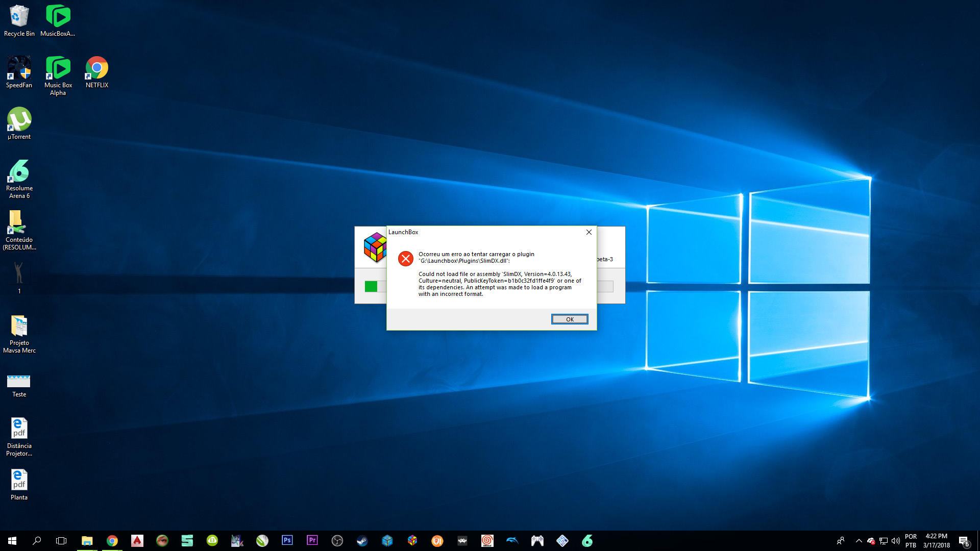Open the volume control in tray
Image resolution: width=980 pixels, height=551 pixels.
(896, 541)
